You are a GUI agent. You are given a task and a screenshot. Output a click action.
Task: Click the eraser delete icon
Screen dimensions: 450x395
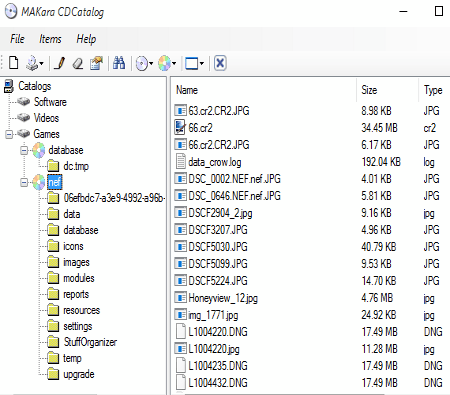tap(78, 63)
